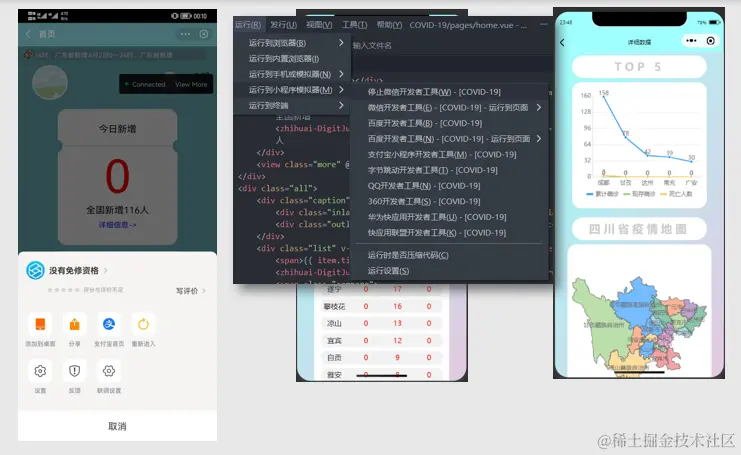Open the 视图(V) menu
The width and height of the screenshot is (741, 455).
pyautogui.click(x=319, y=25)
